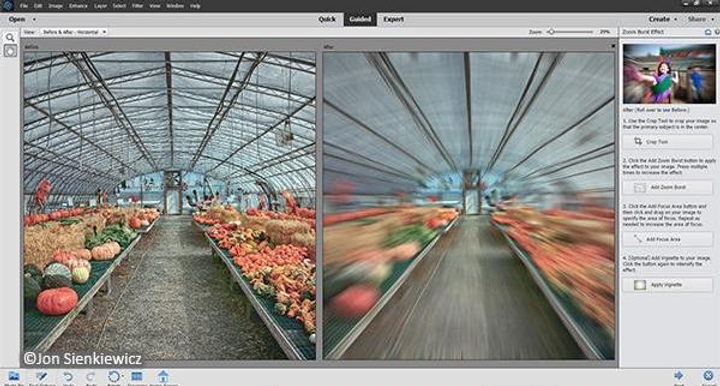Open the Organizer icon
This screenshot has width=720, height=386.
(x=136, y=377)
